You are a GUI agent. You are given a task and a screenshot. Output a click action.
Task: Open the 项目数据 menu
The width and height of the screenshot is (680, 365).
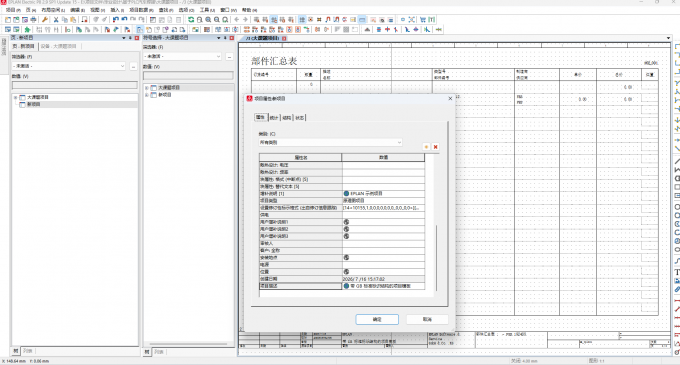click(141, 10)
